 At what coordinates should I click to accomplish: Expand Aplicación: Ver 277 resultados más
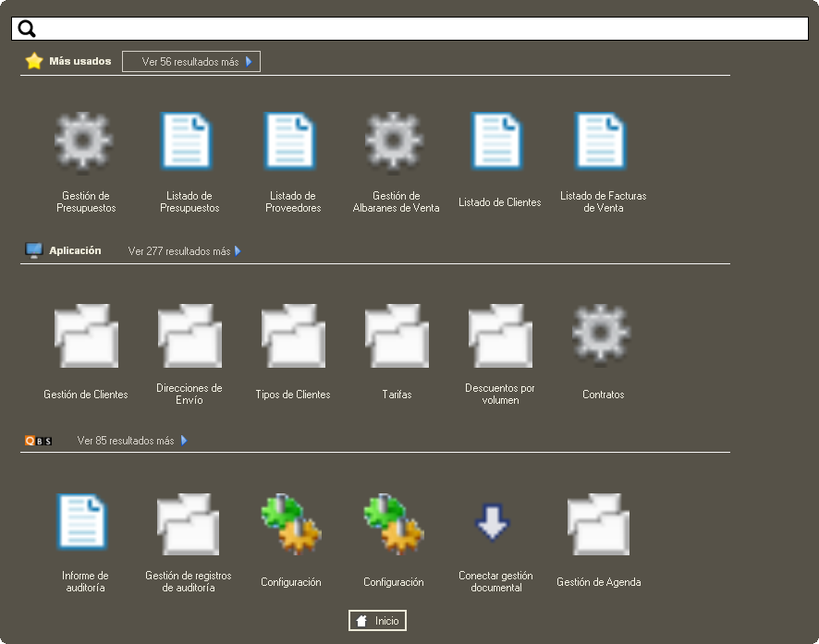tap(184, 250)
